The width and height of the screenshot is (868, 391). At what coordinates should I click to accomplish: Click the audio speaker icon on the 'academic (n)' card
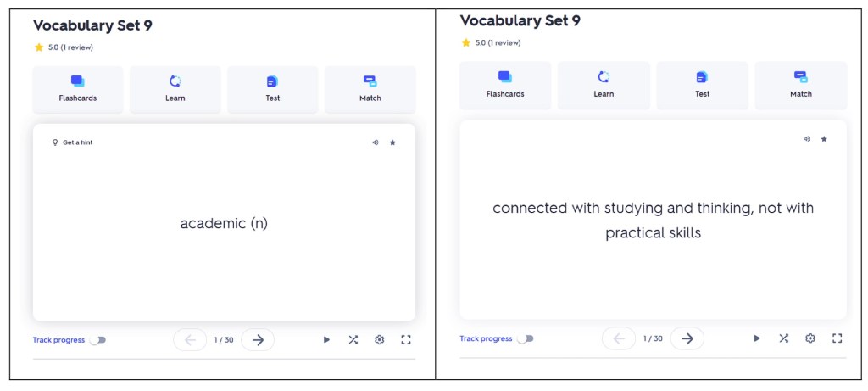[x=375, y=142]
